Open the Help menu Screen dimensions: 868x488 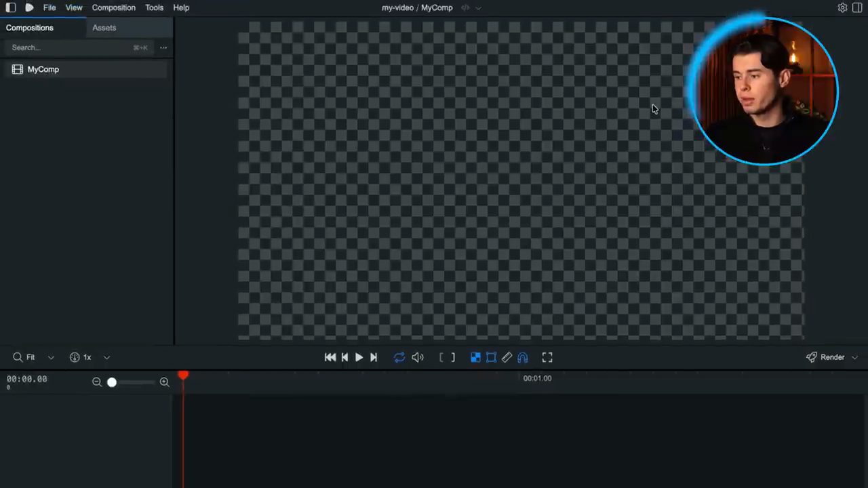pos(181,7)
